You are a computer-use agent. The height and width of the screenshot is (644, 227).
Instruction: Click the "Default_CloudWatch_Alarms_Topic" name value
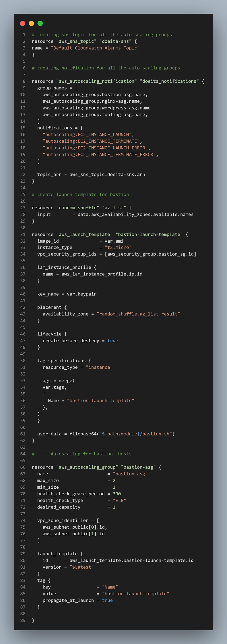point(95,48)
